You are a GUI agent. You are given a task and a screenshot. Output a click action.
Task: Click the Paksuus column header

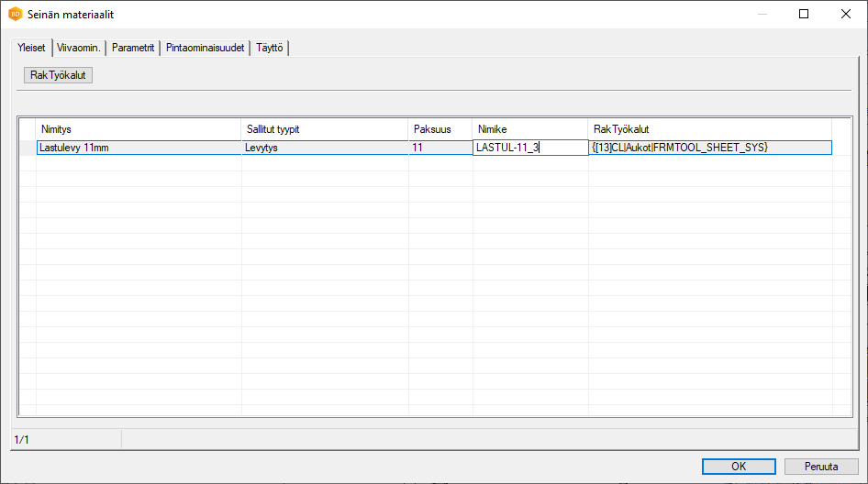coord(440,129)
